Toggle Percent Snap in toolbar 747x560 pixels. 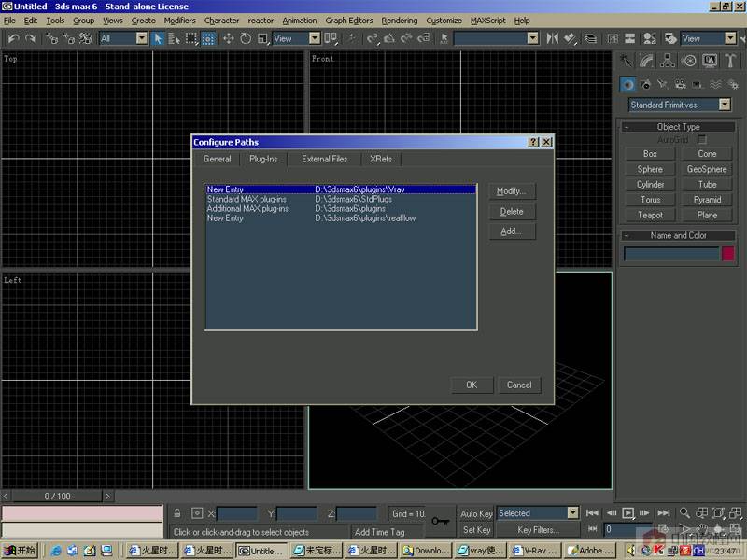pyautogui.click(x=406, y=38)
